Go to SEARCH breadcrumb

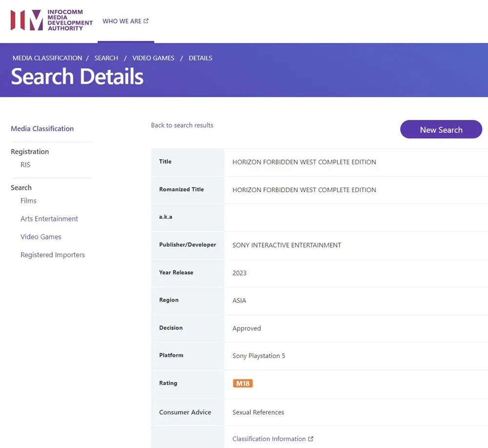click(106, 58)
